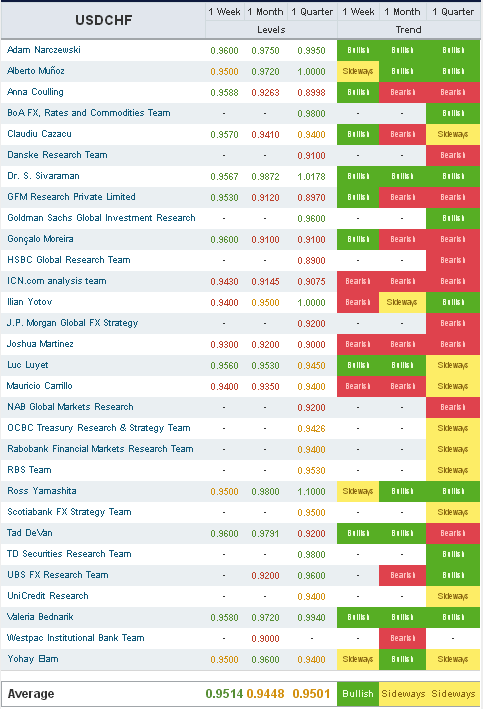Image resolution: width=483 pixels, height=709 pixels.
Task: Click Tad DeVan's 0.9791 month level
Action: [x=265, y=534]
